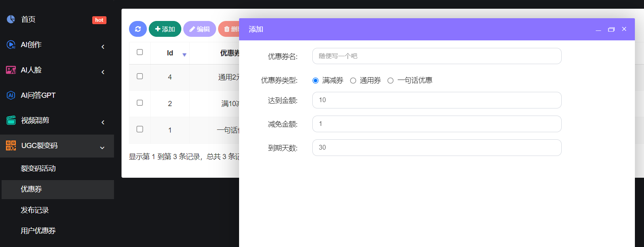Click the Id cell showing 2
This screenshot has width=644, height=247.
(x=170, y=104)
